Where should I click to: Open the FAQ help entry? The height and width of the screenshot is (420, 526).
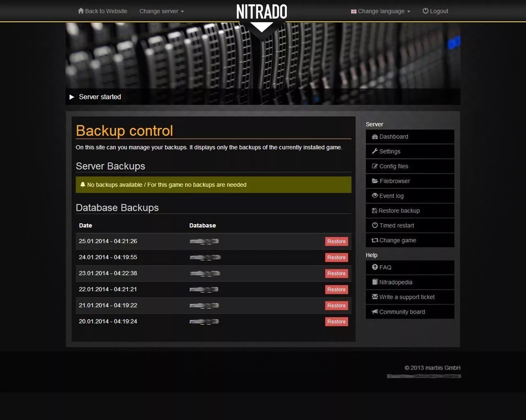click(410, 267)
